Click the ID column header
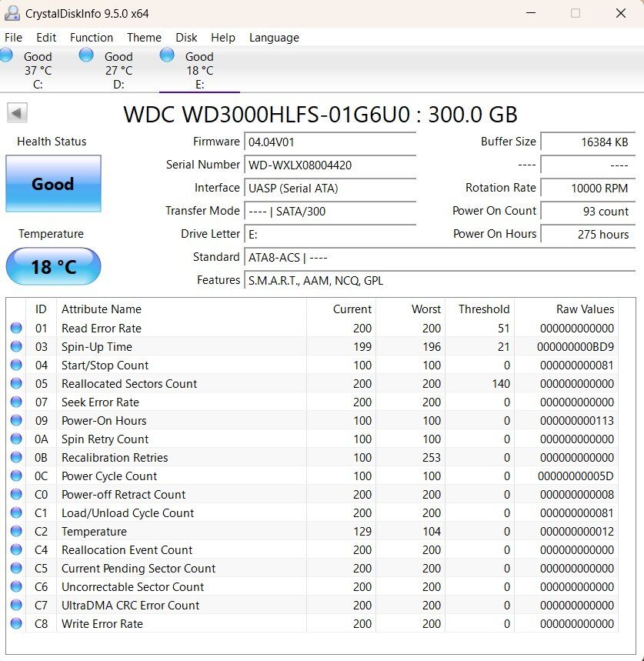The image size is (644, 661). tap(41, 309)
